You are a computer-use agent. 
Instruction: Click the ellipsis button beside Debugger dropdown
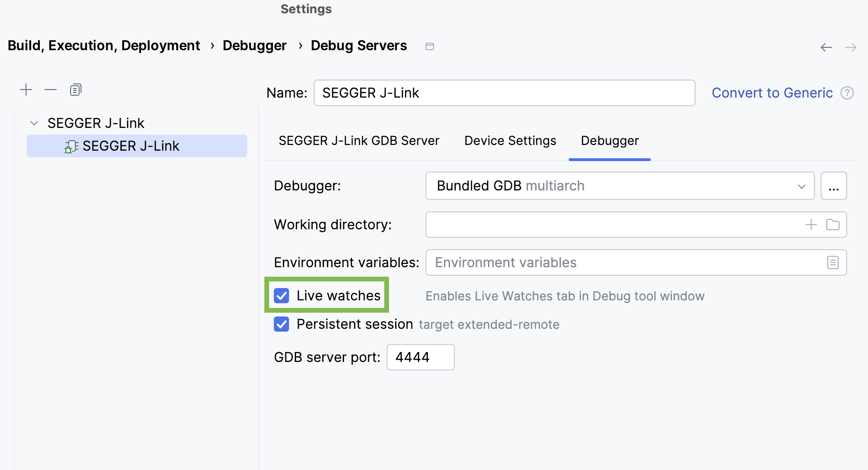tap(833, 186)
